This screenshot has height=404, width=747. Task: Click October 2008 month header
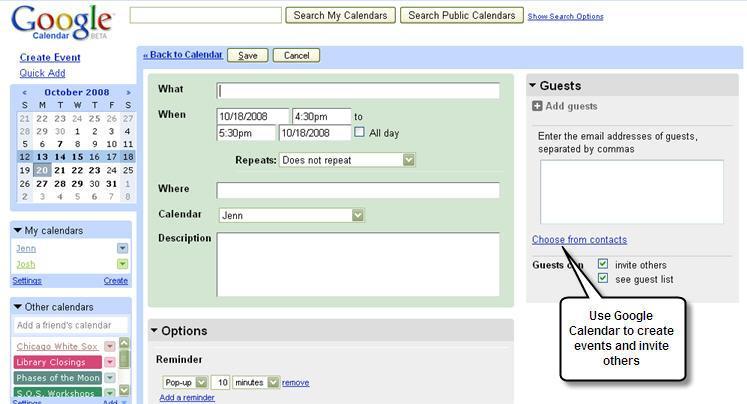(x=77, y=92)
